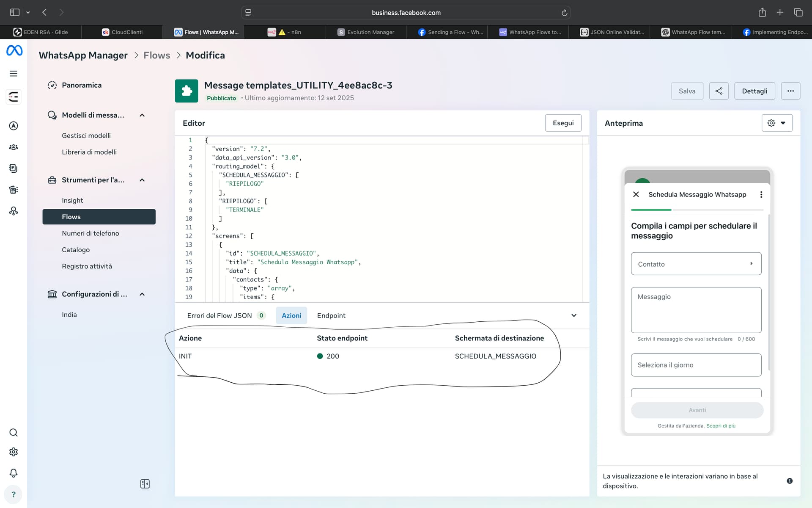Screen dimensions: 812x508
Task: Open preview kebab menu in phone
Action: pos(761,194)
